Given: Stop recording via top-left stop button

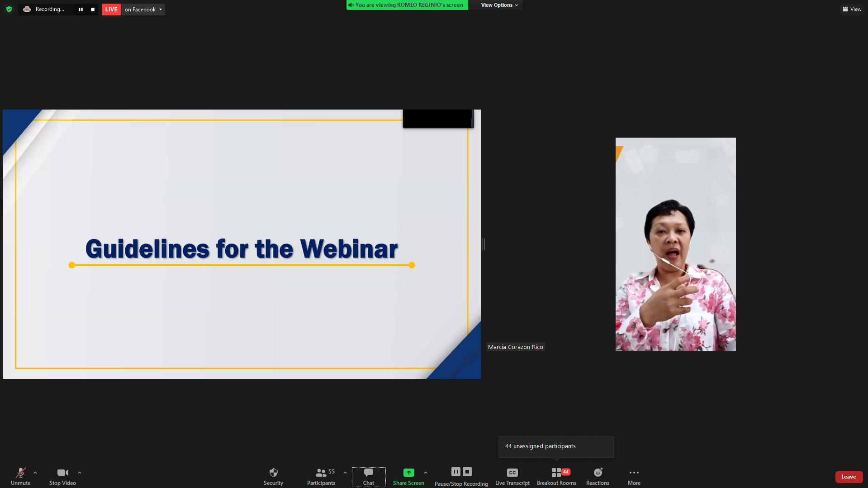Looking at the screenshot, I should (x=93, y=10).
